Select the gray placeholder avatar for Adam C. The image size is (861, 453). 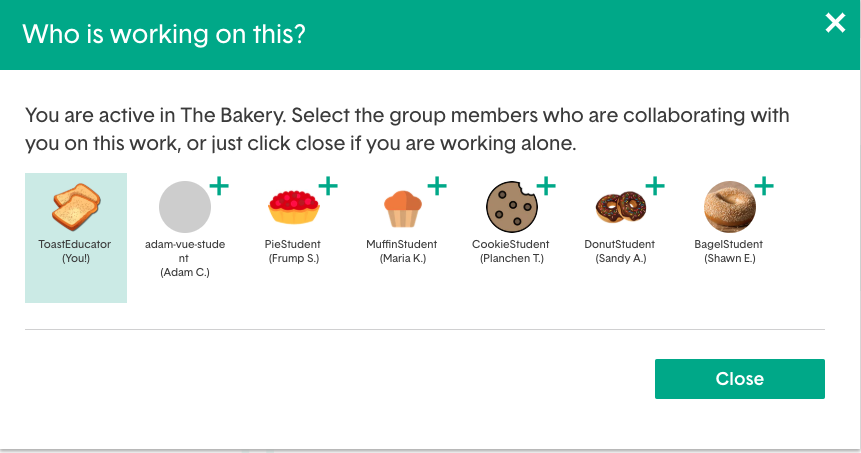point(185,207)
